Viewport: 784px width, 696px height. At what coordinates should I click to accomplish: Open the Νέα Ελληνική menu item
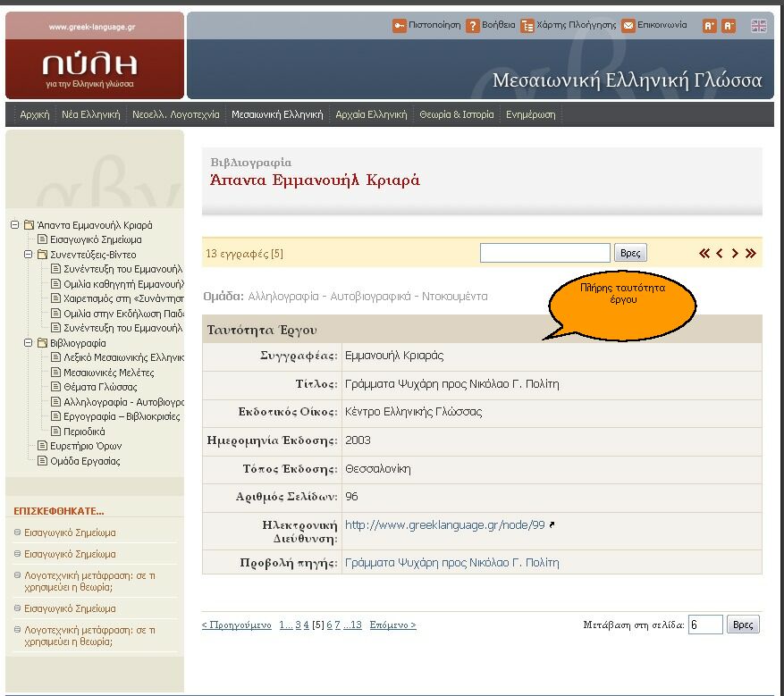pyautogui.click(x=90, y=114)
